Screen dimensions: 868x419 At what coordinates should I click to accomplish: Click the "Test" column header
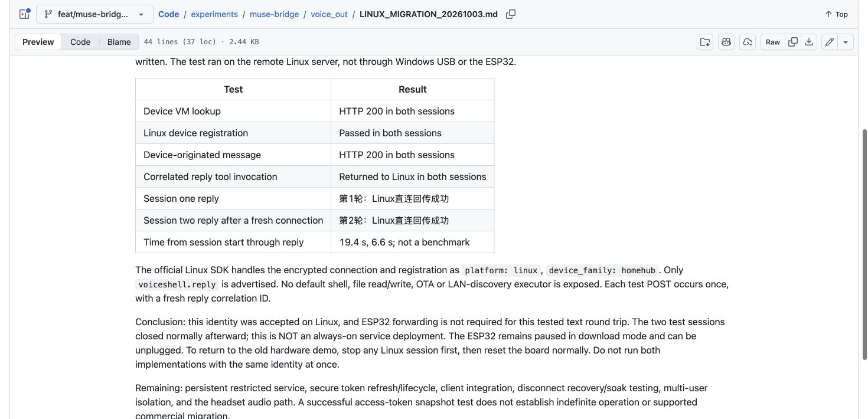[x=233, y=89]
